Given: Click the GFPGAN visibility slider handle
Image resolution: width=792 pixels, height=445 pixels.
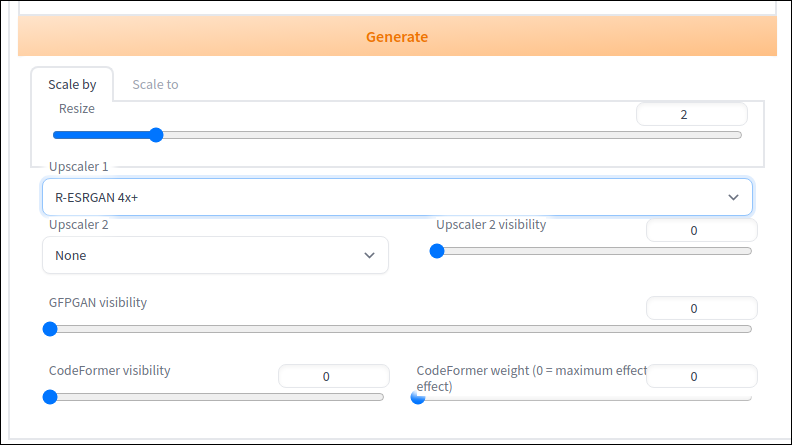Looking at the screenshot, I should 50,329.
